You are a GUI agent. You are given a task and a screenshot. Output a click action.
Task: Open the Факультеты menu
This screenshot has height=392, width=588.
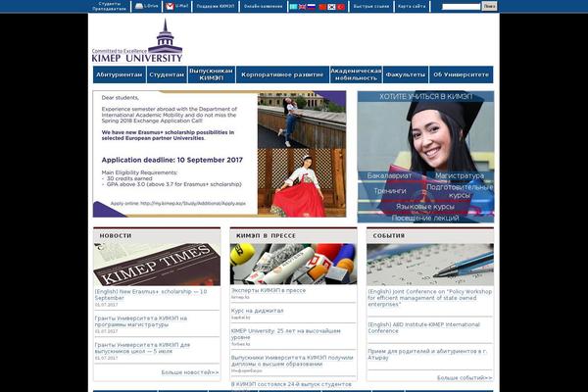pyautogui.click(x=406, y=74)
